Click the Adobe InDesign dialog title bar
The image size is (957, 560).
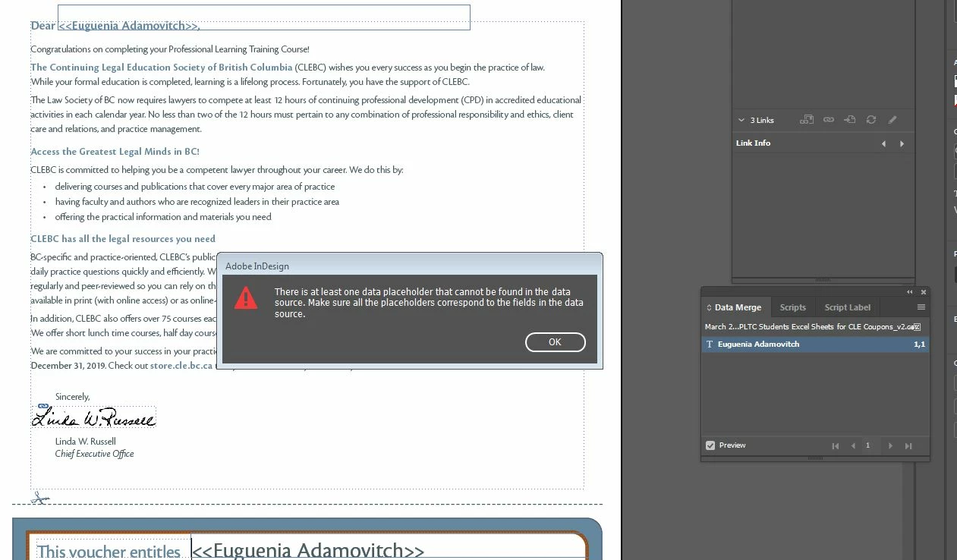point(410,266)
